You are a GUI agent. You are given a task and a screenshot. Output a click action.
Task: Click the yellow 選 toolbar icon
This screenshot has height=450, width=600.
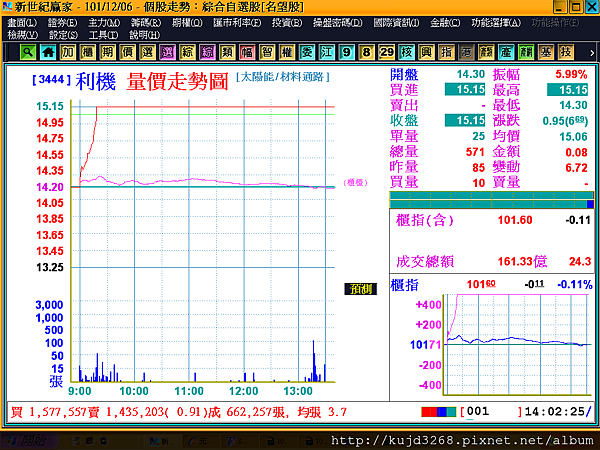click(x=147, y=52)
